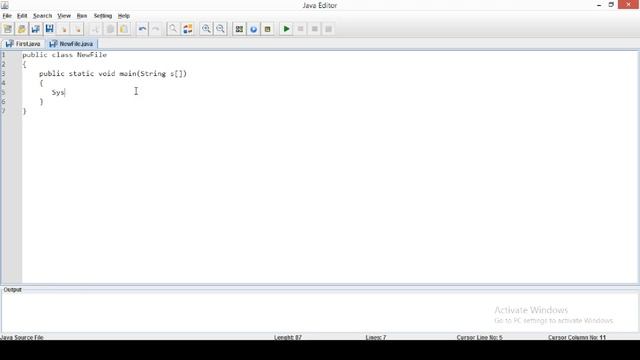Click the Cursor Column No 11 status
640x360 pixels.
tap(577, 338)
